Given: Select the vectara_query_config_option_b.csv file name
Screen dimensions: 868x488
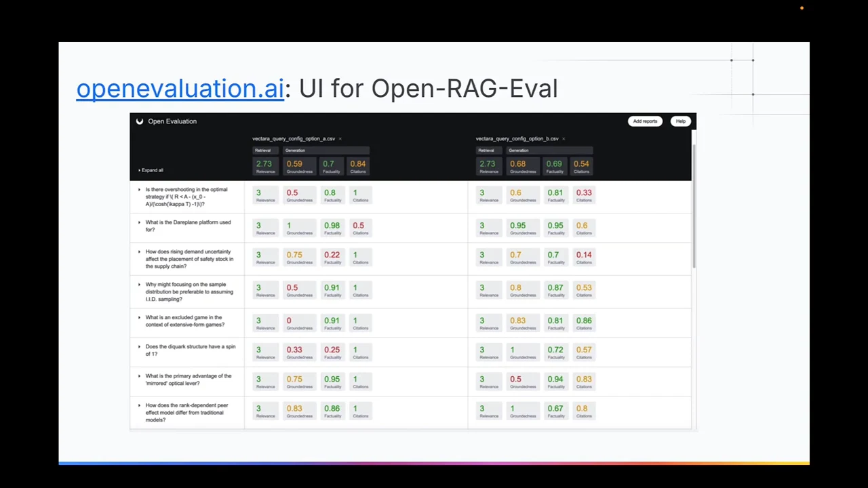Looking at the screenshot, I should [x=517, y=139].
